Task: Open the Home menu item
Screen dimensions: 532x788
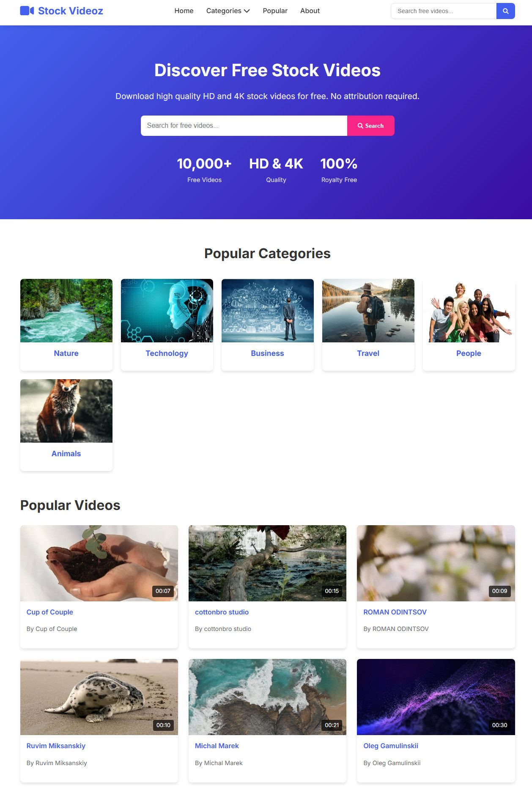Action: pos(184,11)
